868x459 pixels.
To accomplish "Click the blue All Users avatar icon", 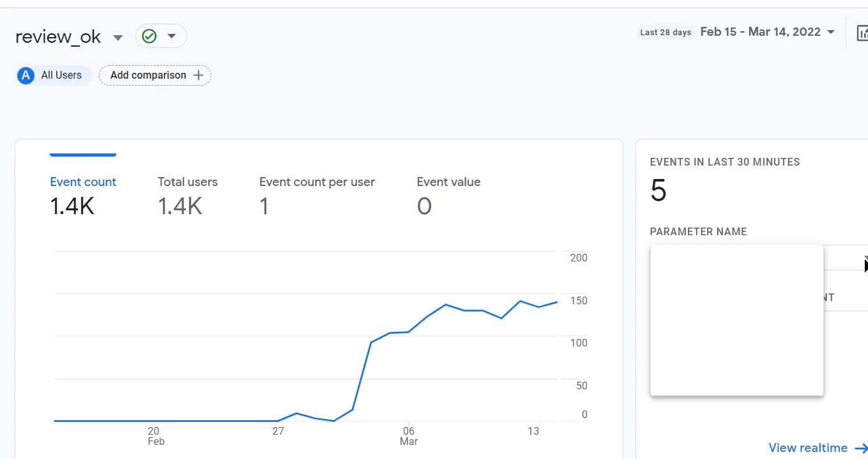I will pos(26,75).
